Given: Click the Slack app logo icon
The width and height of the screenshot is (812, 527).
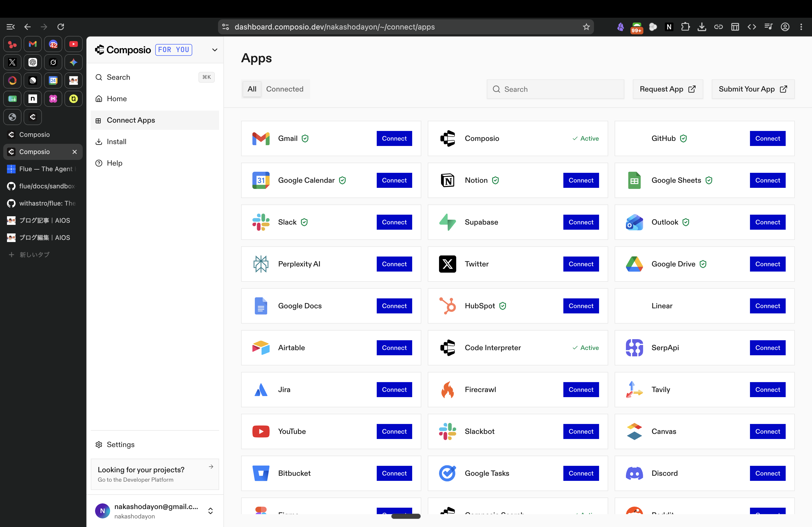Looking at the screenshot, I should [261, 222].
